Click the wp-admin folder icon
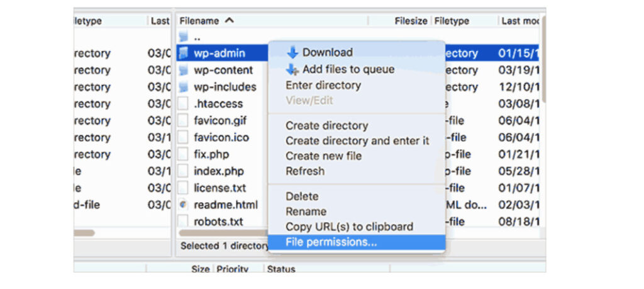The width and height of the screenshot is (644, 289). click(x=183, y=53)
